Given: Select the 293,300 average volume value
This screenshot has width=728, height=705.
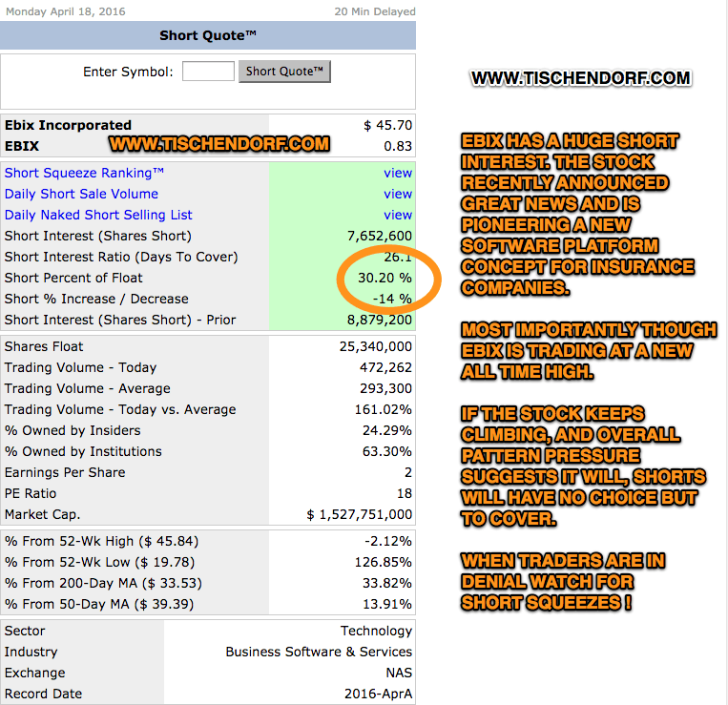Looking at the screenshot, I should tap(385, 388).
